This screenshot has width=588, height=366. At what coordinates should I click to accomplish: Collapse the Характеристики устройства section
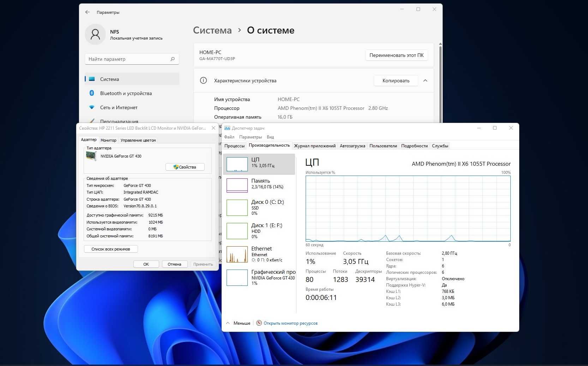click(425, 81)
